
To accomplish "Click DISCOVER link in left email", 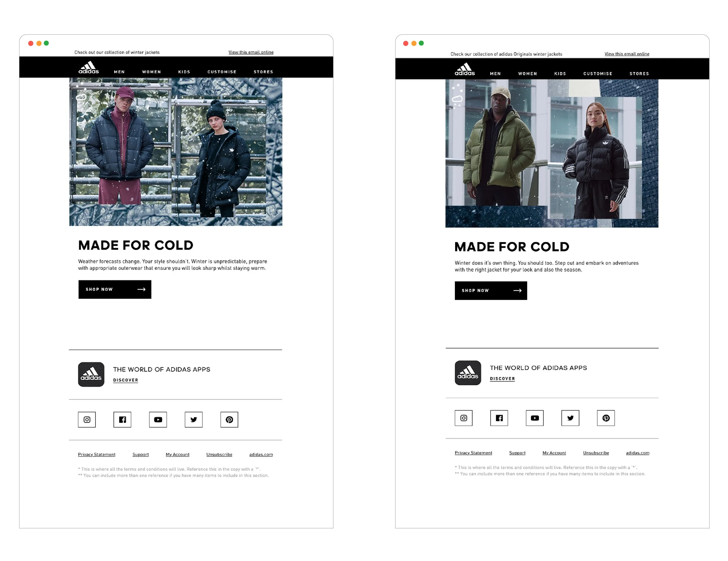I will 125,380.
